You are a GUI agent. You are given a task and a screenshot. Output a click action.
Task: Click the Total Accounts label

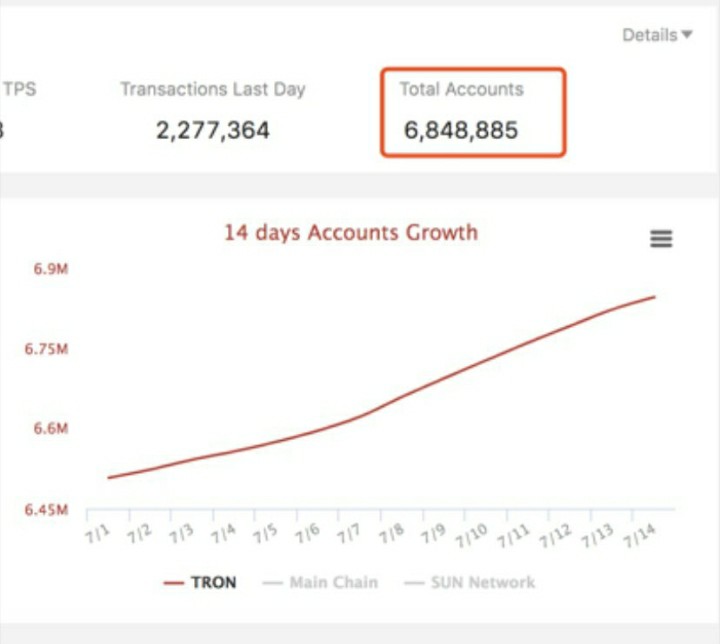point(461,89)
